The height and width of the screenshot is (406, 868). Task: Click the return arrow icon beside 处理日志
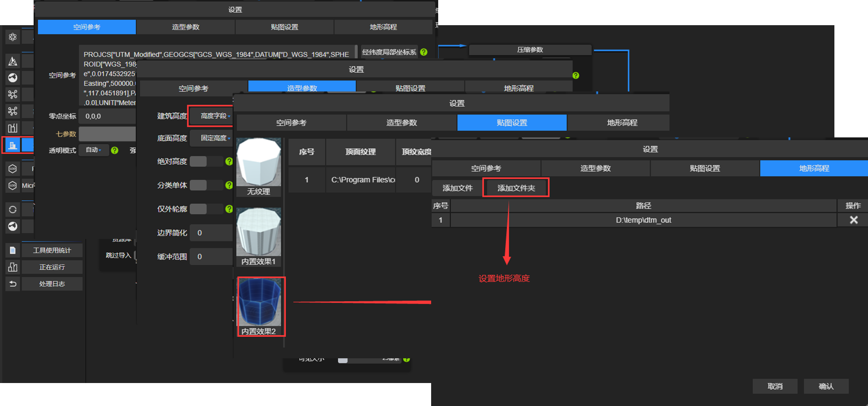pyautogui.click(x=12, y=284)
